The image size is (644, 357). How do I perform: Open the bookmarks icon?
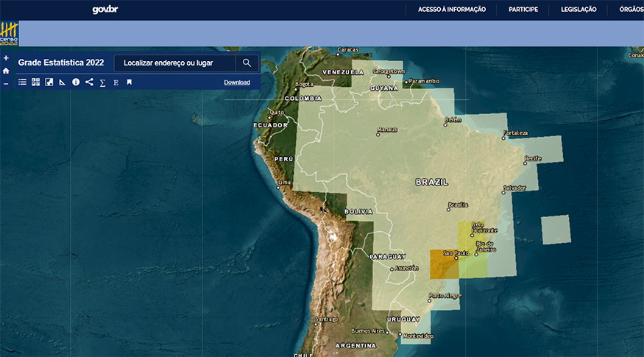click(129, 82)
